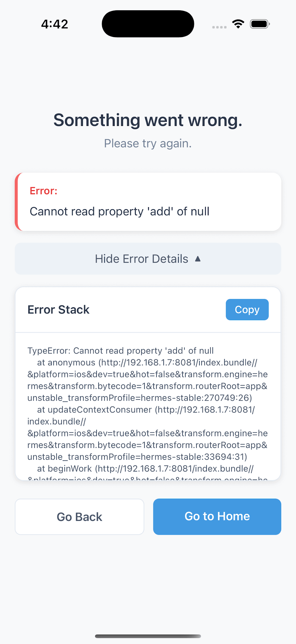Navigate to Home via the blue button

pos(217,516)
